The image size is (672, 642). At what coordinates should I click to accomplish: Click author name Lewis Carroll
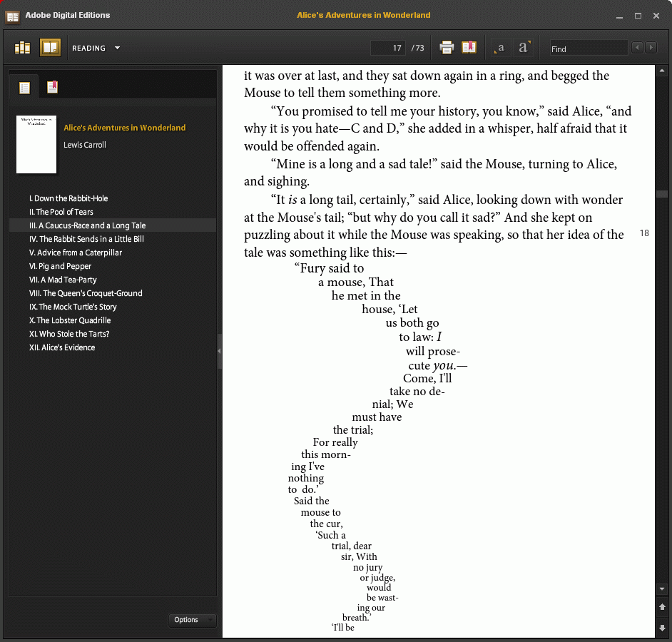pyautogui.click(x=85, y=145)
